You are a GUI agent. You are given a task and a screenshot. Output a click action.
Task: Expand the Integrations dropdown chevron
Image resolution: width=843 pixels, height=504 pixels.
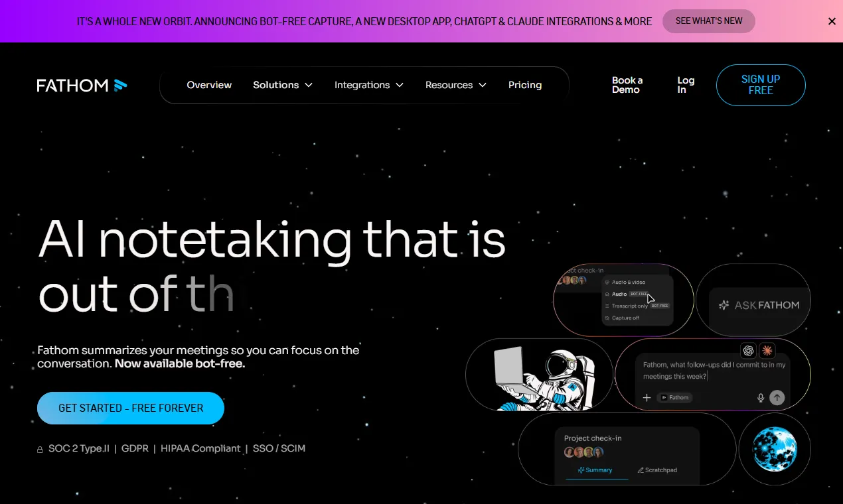pos(400,85)
